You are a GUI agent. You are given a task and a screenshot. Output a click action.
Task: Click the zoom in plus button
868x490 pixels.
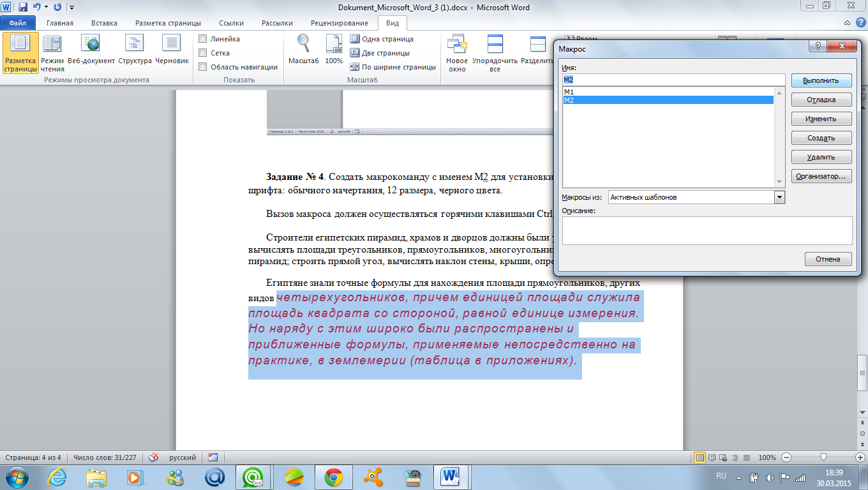coord(862,457)
